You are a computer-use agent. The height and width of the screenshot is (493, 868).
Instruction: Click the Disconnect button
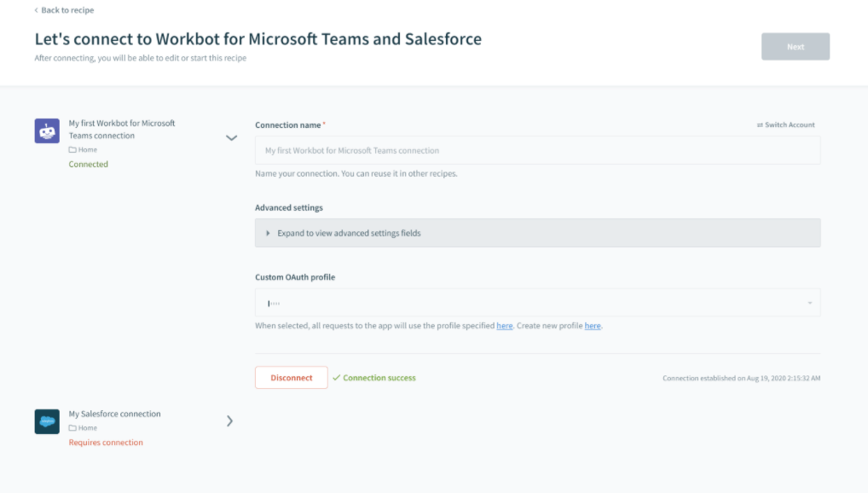coord(291,377)
